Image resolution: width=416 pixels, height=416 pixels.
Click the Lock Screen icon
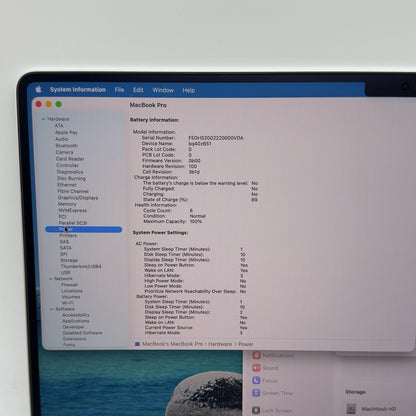point(256,410)
